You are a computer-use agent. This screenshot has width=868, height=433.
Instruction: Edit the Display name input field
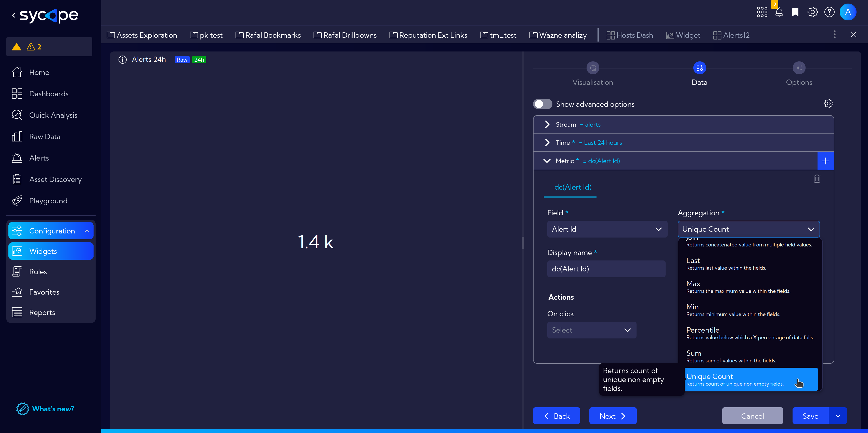click(606, 269)
